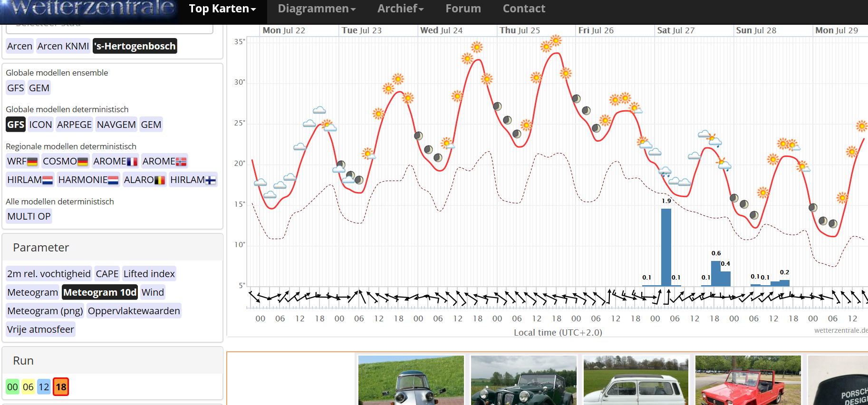Choose COSMO model with German flag
This screenshot has width=868, height=405.
65,161
